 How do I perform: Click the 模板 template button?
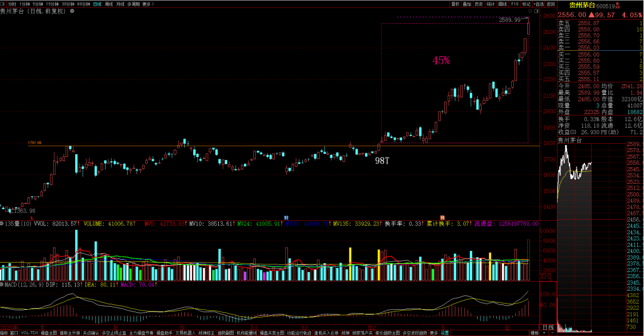534,332
